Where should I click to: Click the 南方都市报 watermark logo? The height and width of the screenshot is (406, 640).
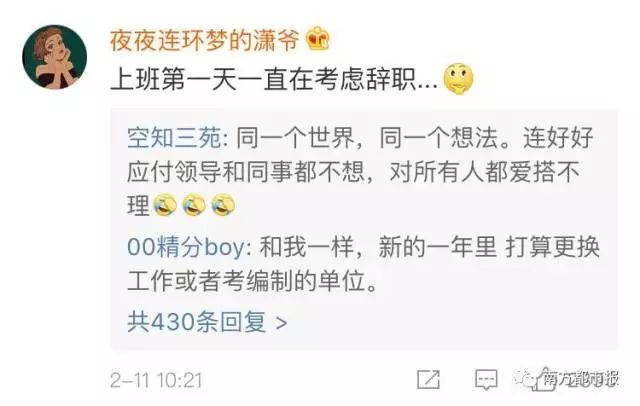point(567,379)
